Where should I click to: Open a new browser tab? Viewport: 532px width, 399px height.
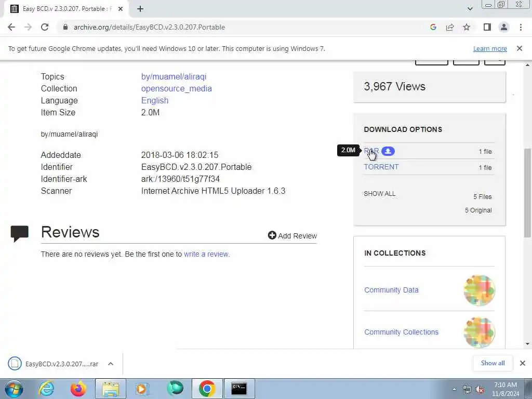pyautogui.click(x=140, y=9)
